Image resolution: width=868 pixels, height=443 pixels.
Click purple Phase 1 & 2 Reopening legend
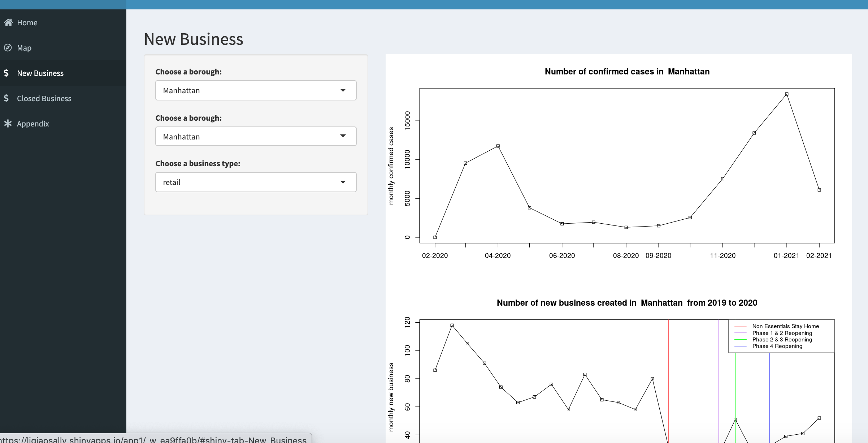(782, 333)
